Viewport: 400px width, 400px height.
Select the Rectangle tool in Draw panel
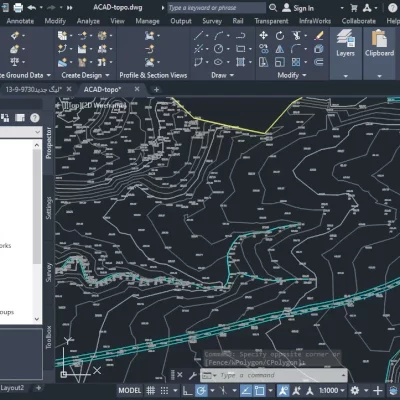coord(241,49)
